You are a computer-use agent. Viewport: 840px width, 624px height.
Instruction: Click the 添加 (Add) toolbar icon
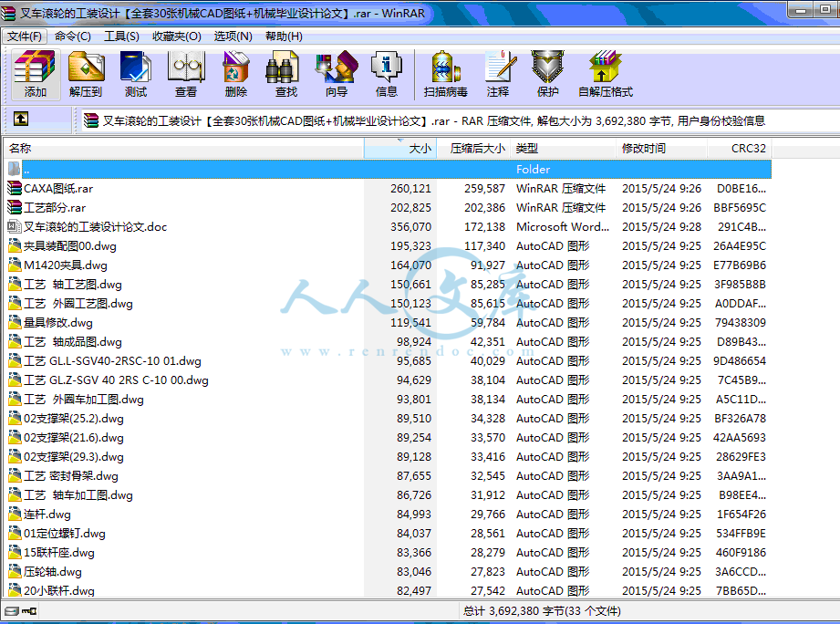pyautogui.click(x=35, y=74)
